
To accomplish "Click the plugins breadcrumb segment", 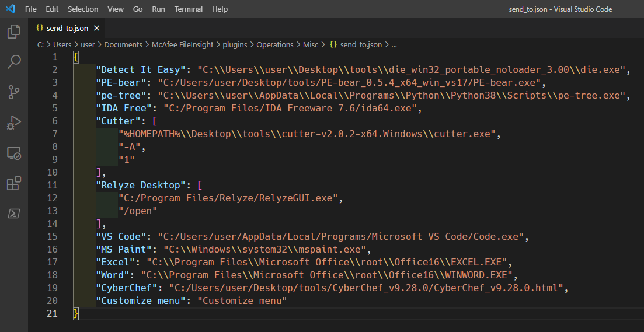I will point(235,45).
